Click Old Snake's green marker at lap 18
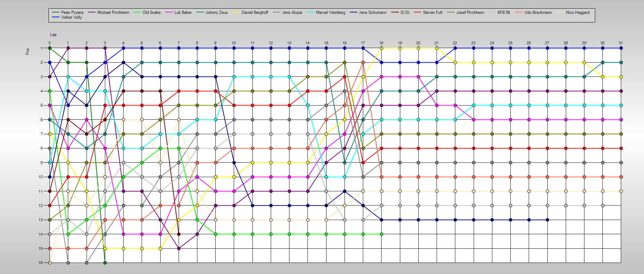Screen dimensions: 644x274 point(381,234)
